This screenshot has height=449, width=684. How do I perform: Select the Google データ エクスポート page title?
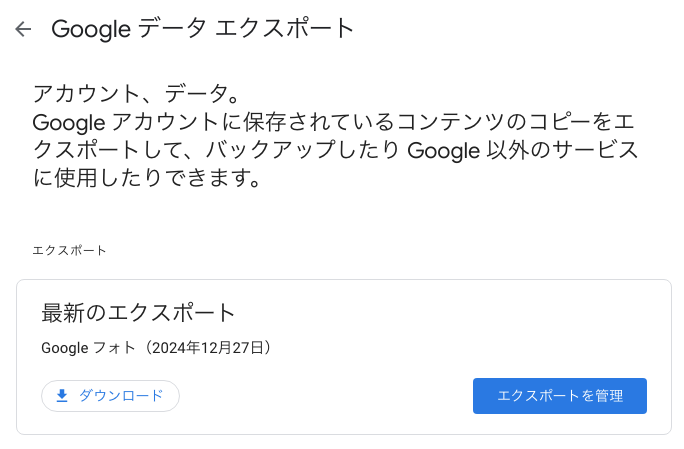pos(203,29)
